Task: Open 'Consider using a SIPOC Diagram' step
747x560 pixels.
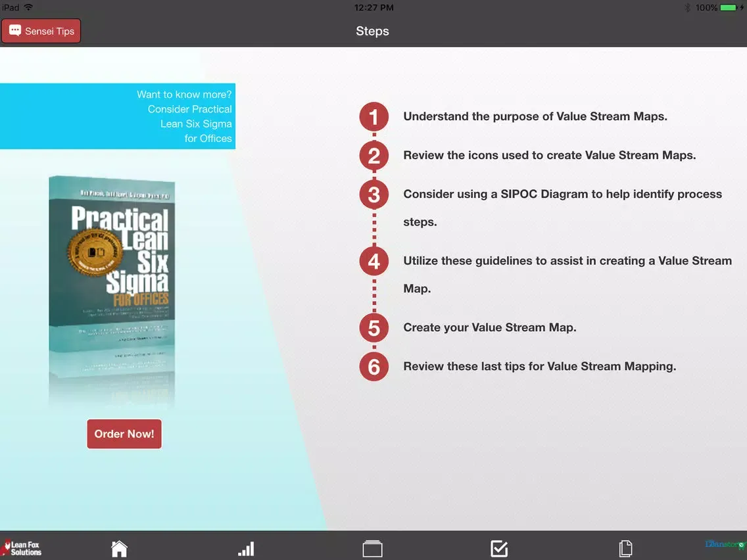Action: [x=563, y=208]
